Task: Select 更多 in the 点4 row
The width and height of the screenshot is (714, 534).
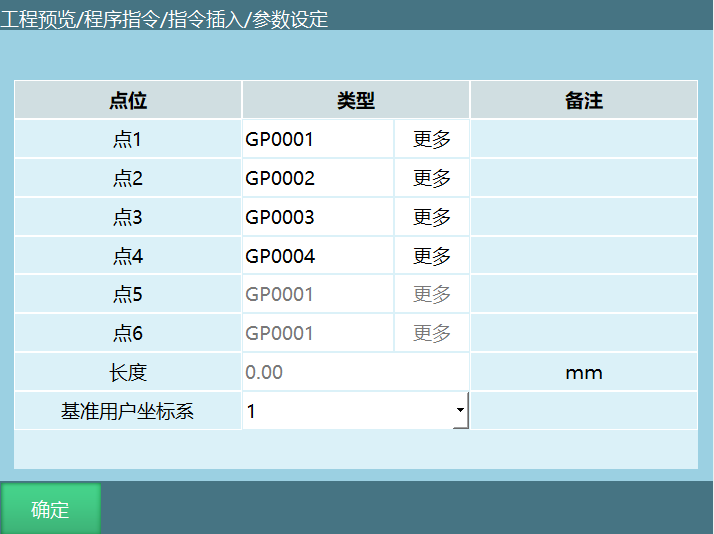Action: tap(432, 256)
